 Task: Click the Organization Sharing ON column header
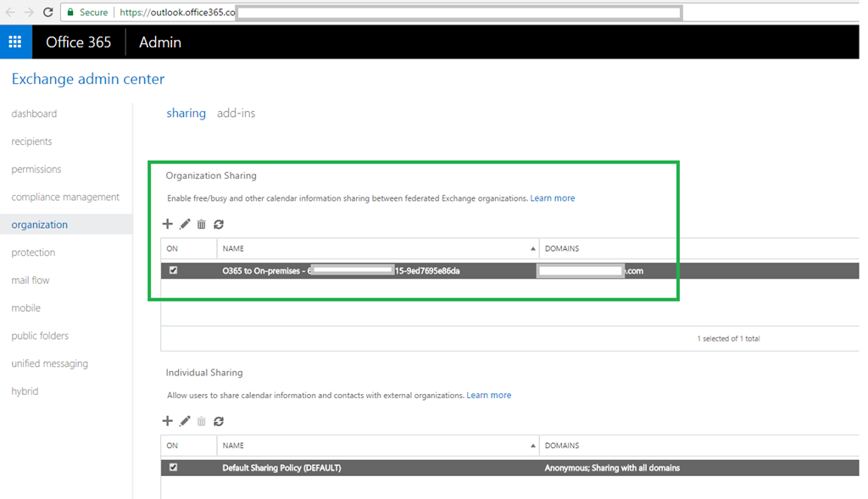pyautogui.click(x=172, y=248)
